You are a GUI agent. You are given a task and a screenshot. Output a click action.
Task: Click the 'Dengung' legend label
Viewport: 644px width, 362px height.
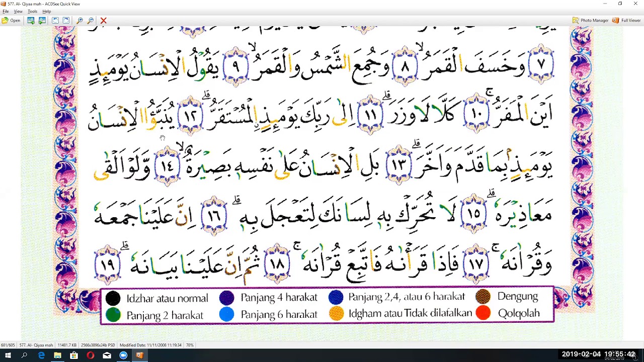[518, 296]
